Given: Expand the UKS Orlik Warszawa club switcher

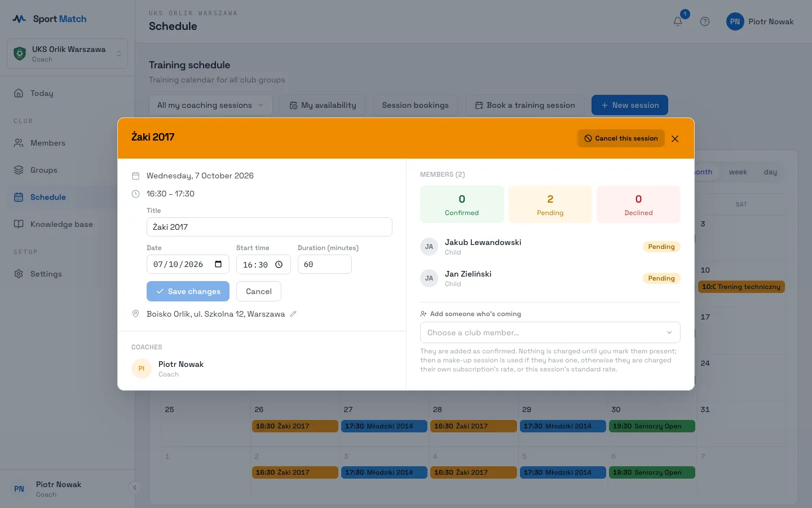Looking at the screenshot, I should coord(67,54).
